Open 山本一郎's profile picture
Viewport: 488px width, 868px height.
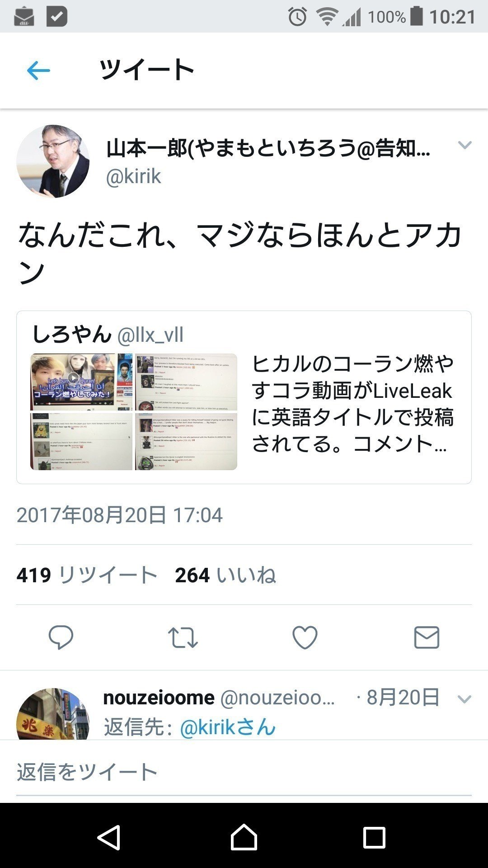(x=53, y=161)
